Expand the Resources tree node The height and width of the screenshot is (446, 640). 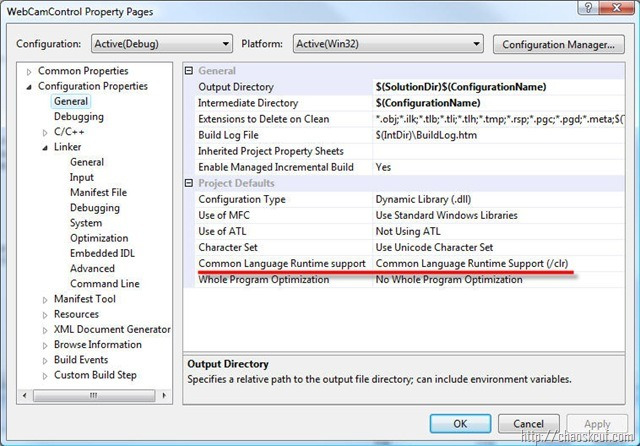(x=45, y=315)
